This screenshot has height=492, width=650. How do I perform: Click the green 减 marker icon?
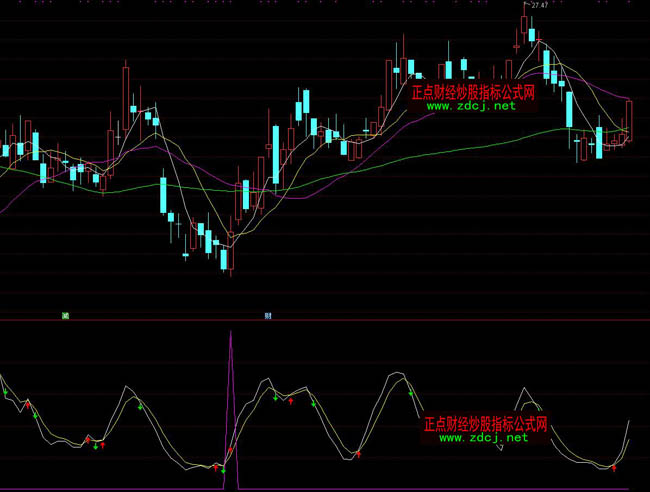(x=64, y=315)
